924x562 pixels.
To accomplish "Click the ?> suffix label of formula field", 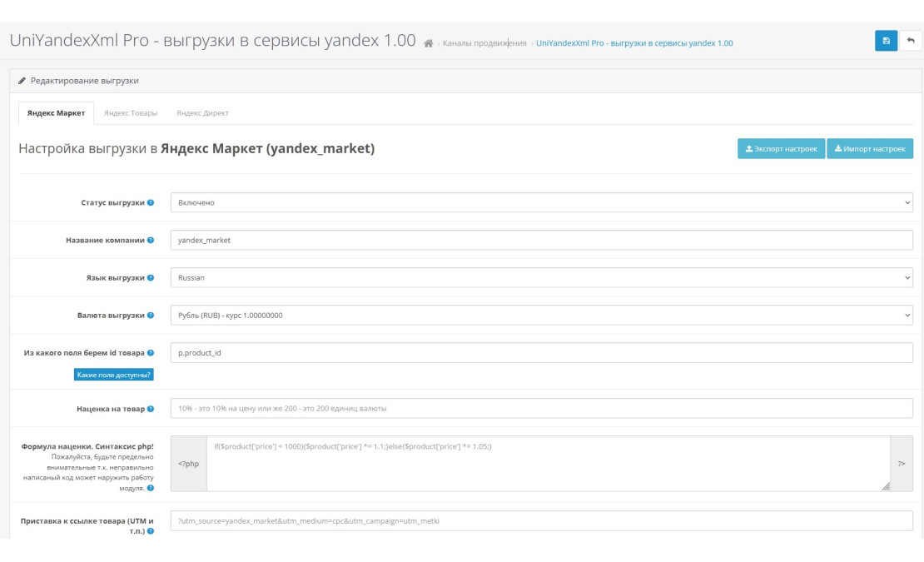I will (x=902, y=464).
